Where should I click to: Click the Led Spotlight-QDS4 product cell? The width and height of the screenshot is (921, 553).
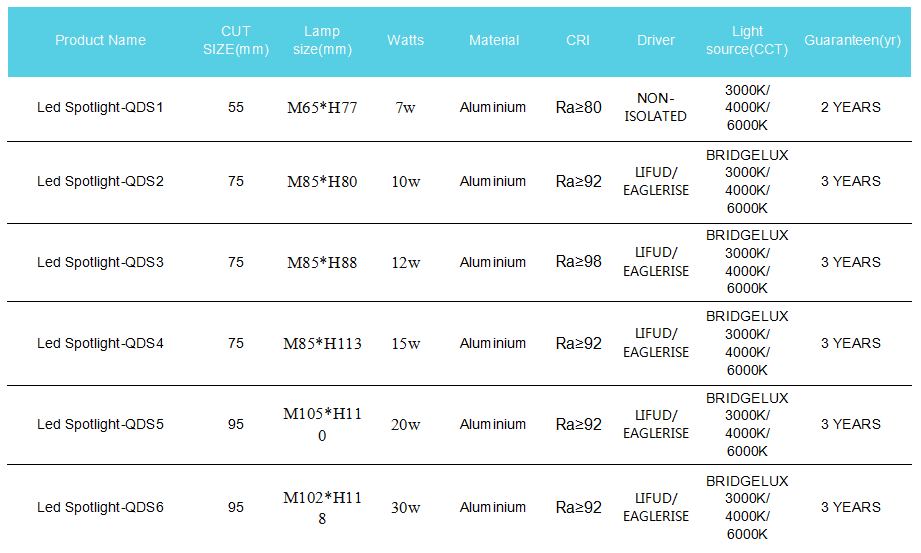point(100,344)
